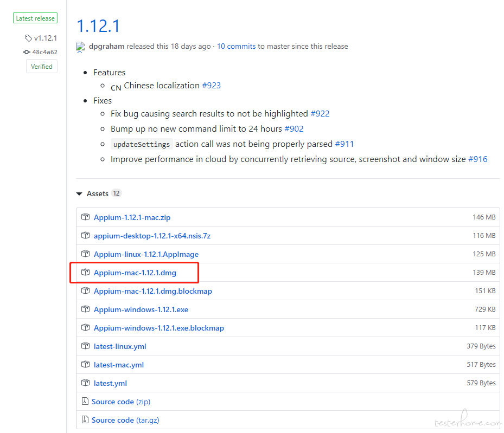Click the Features bullet heading

tap(109, 72)
